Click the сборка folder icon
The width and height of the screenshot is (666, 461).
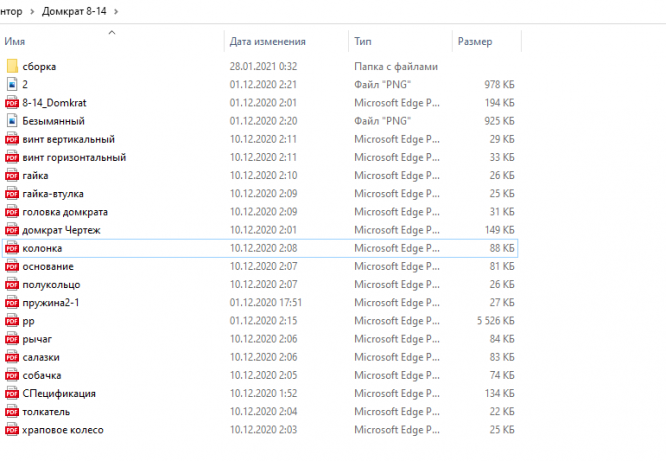(12, 66)
